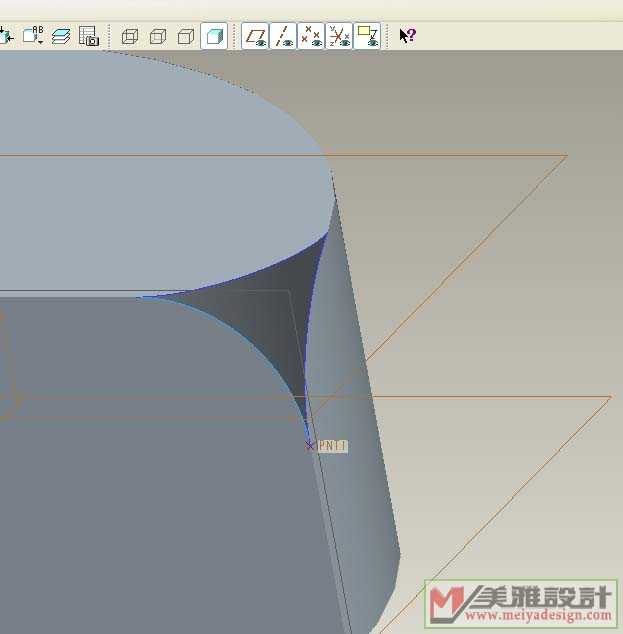Toggle datum points display
Screen dimensions: 623x634
click(312, 36)
